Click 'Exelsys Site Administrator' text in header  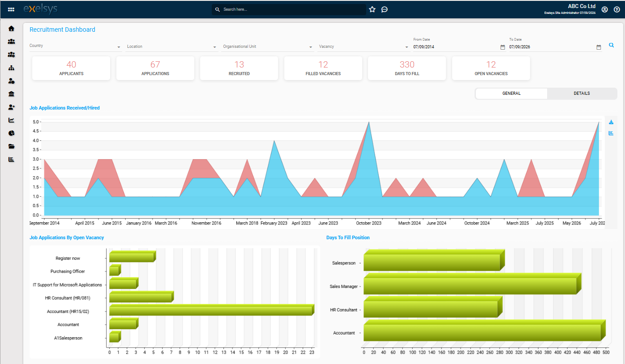[x=561, y=13]
